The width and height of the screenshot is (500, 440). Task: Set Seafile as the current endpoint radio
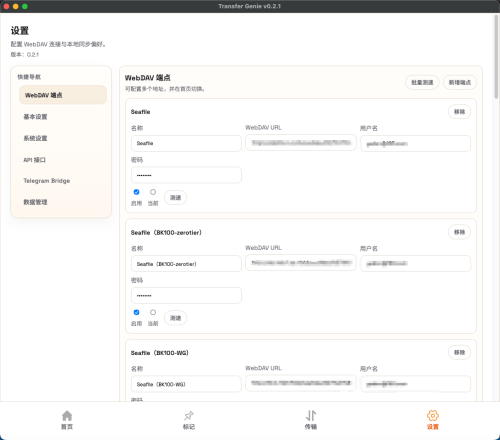coord(153,192)
